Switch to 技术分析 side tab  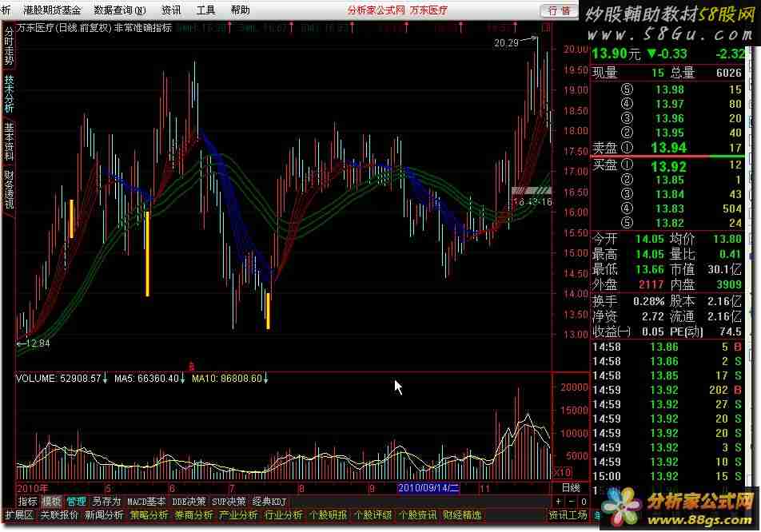[9, 93]
